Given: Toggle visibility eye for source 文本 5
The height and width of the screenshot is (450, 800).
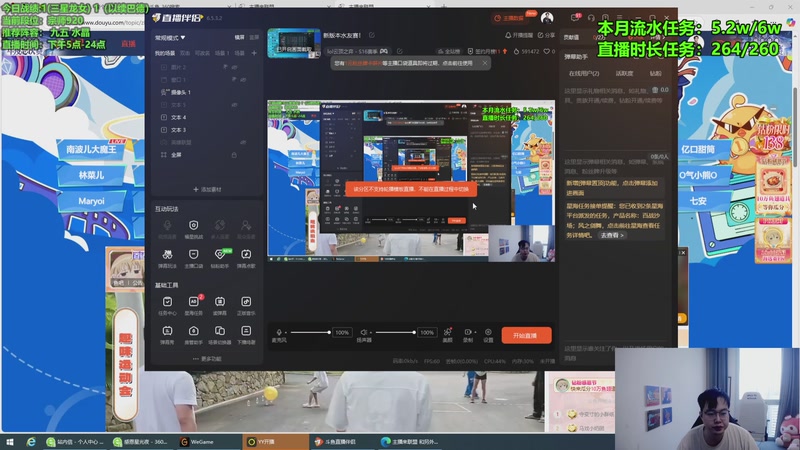Looking at the screenshot, I should click(235, 105).
